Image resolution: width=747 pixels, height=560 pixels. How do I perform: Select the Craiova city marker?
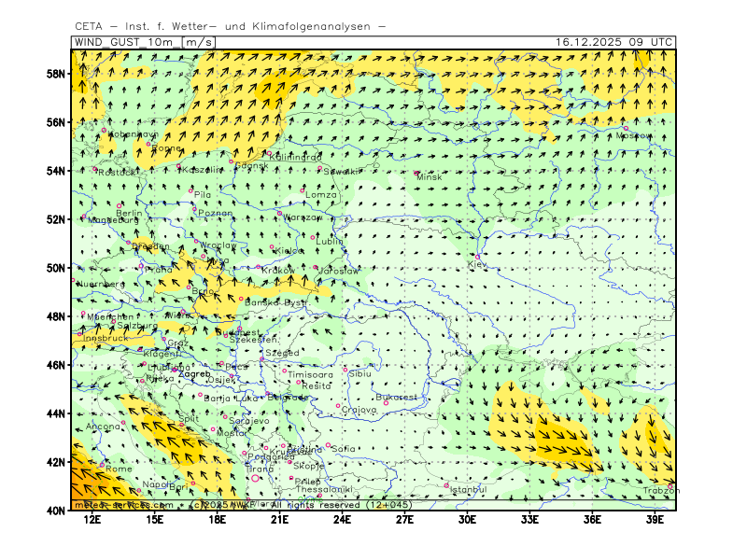(338, 405)
